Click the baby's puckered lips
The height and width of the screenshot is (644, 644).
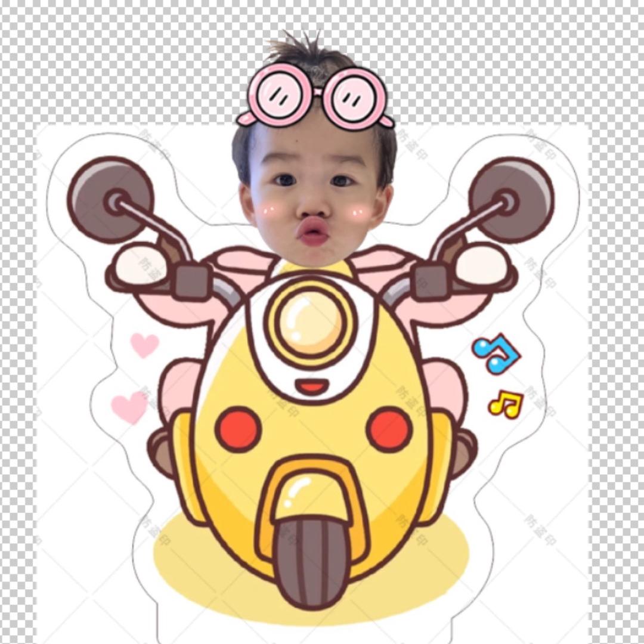[x=313, y=232]
